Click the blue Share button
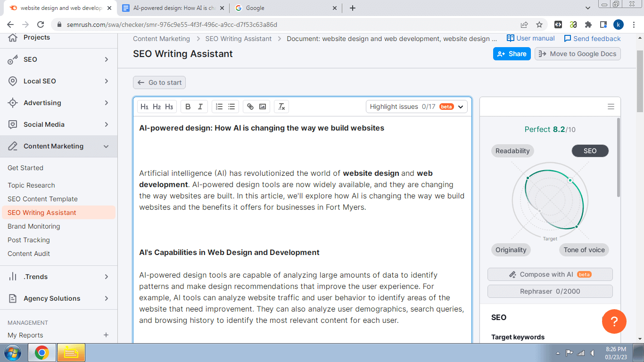Image resolution: width=644 pixels, height=362 pixels. (x=512, y=54)
